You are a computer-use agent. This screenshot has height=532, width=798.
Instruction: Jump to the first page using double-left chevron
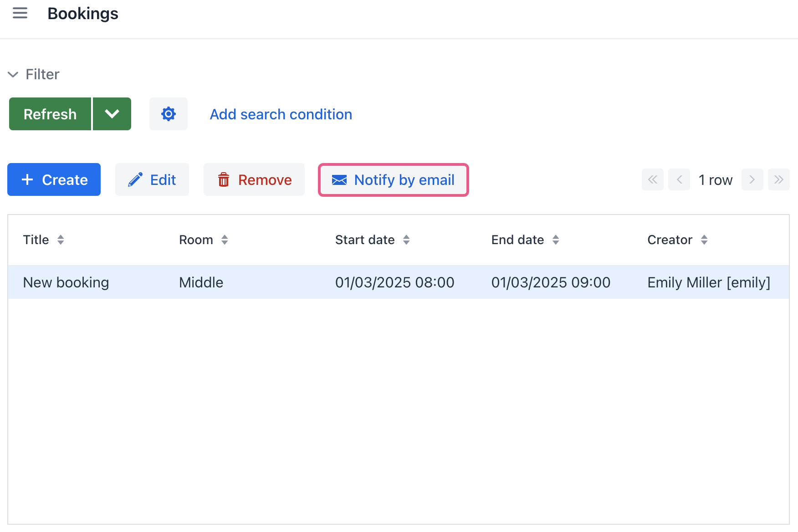coord(652,179)
